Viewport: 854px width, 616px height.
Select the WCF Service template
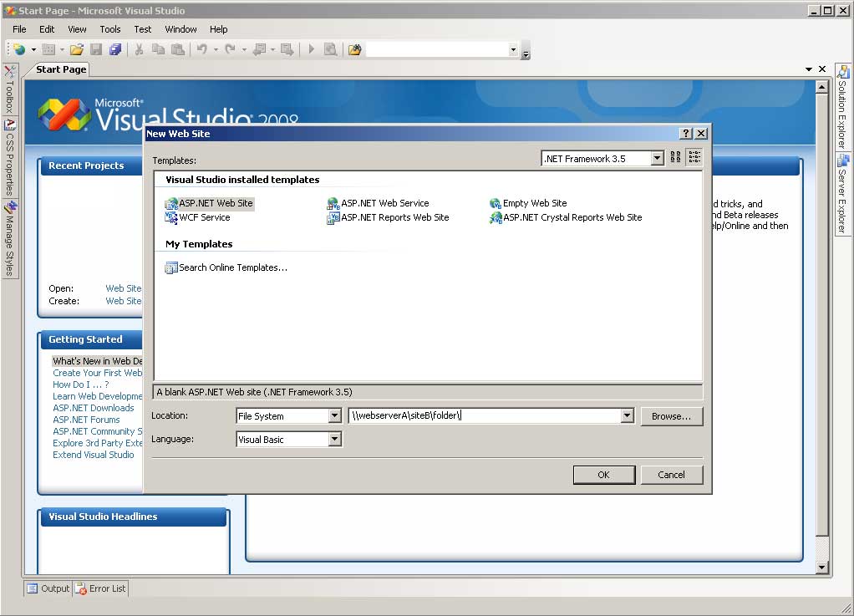[198, 217]
